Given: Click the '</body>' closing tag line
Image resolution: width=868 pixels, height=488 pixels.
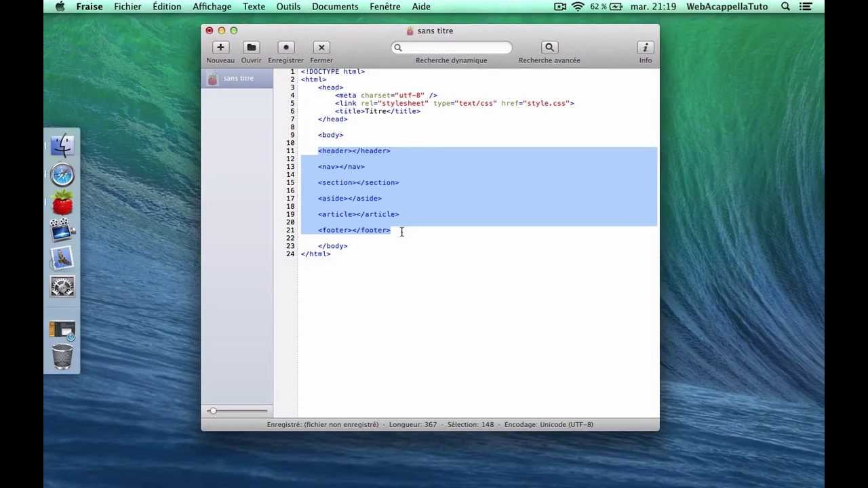Looking at the screenshot, I should coord(333,246).
